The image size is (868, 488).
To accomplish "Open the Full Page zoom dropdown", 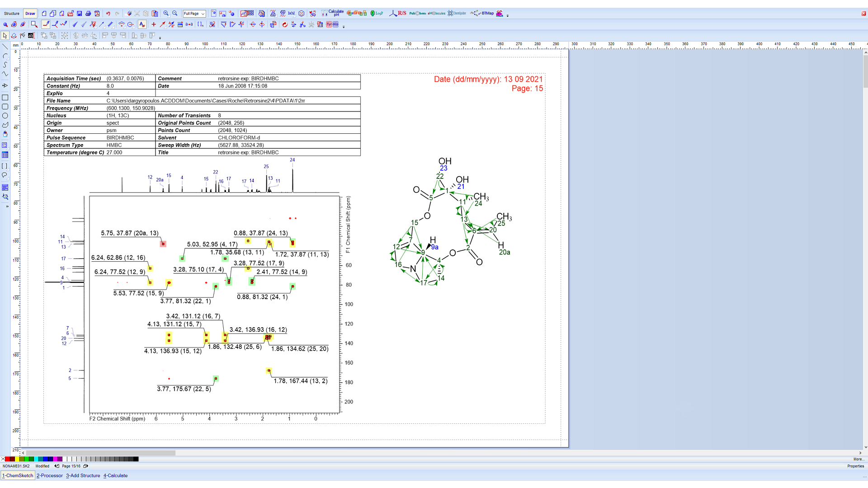I will (x=194, y=14).
